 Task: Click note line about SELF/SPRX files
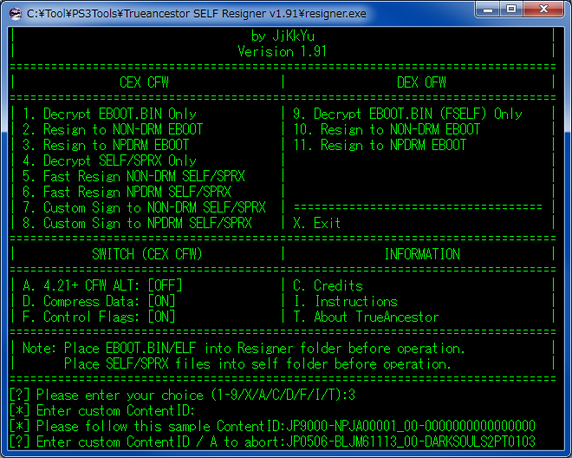click(x=258, y=364)
